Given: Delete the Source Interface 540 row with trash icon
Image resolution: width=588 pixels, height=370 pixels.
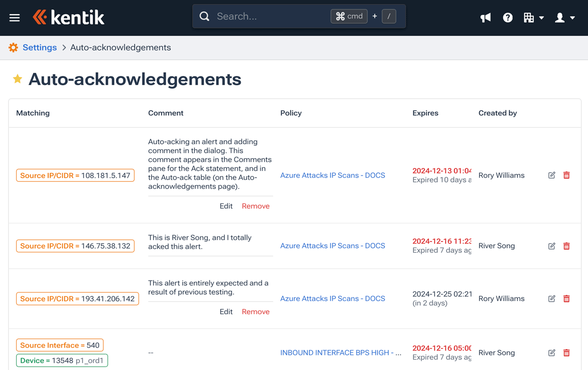Looking at the screenshot, I should (x=566, y=353).
